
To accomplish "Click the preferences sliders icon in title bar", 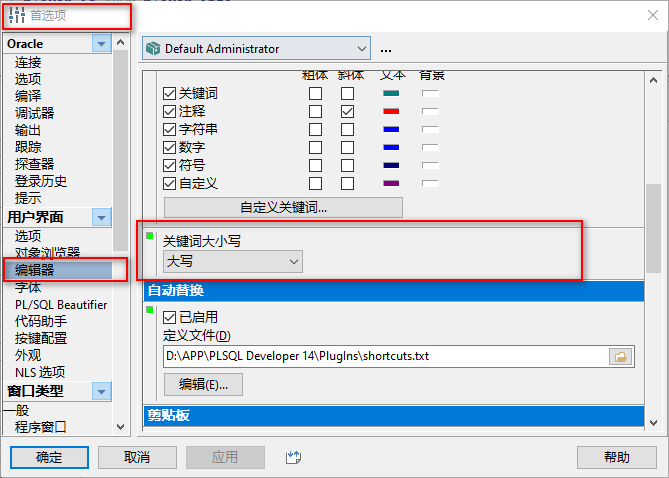I will pos(17,15).
